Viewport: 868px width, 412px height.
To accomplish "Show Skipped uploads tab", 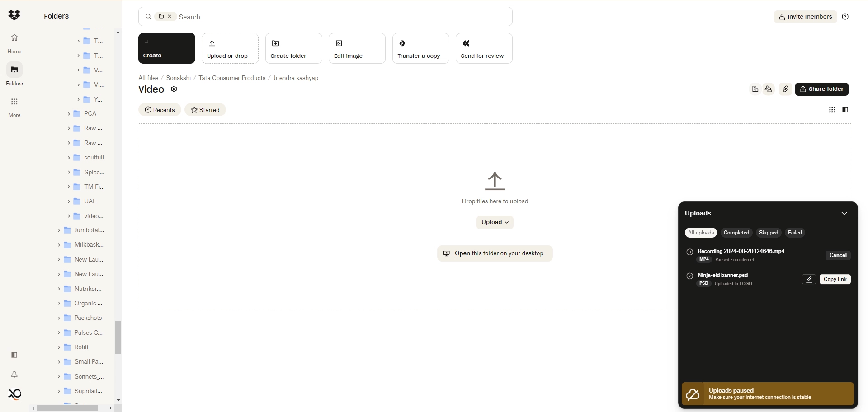I will (769, 233).
